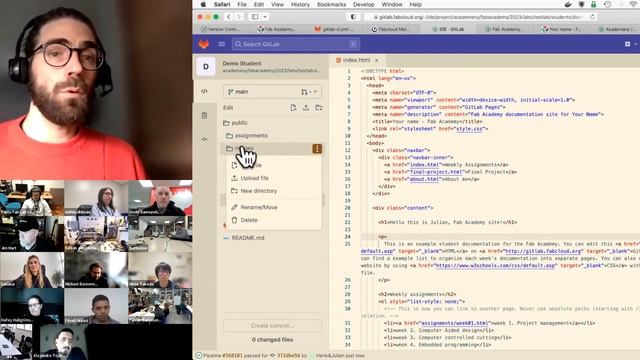Choose Upload file from the context menu
This screenshot has height=360, width=640.
[x=274, y=178]
